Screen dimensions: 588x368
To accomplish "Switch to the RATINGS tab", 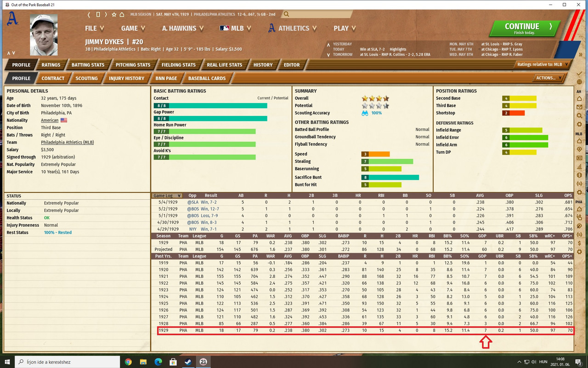I will pyautogui.click(x=51, y=65).
